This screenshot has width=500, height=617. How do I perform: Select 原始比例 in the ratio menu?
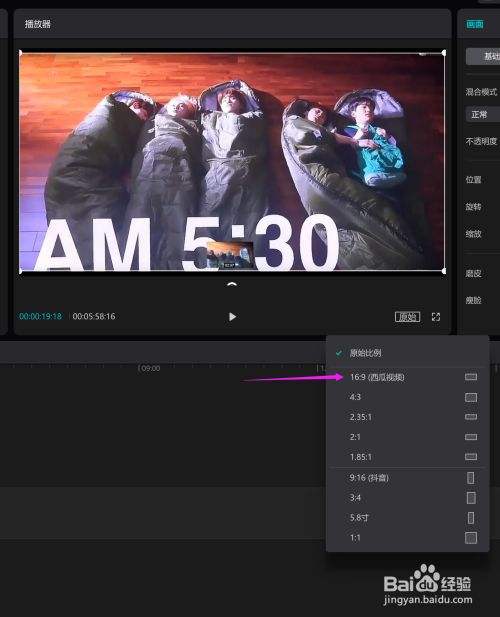coord(408,353)
